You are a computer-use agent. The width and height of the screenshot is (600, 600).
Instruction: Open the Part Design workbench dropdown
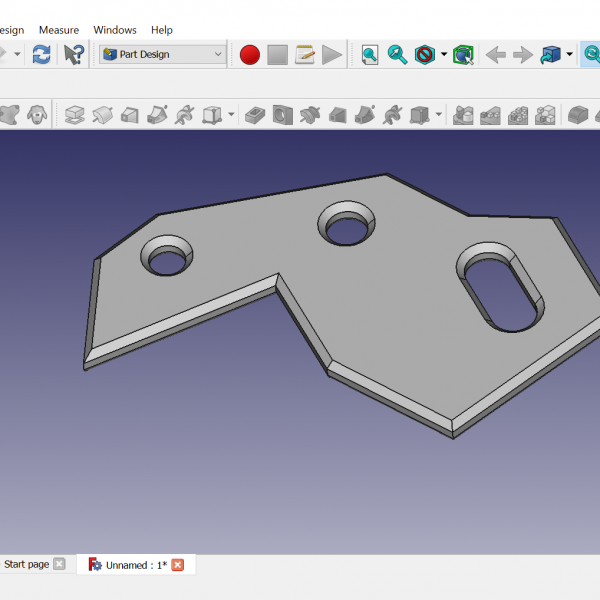tap(163, 55)
